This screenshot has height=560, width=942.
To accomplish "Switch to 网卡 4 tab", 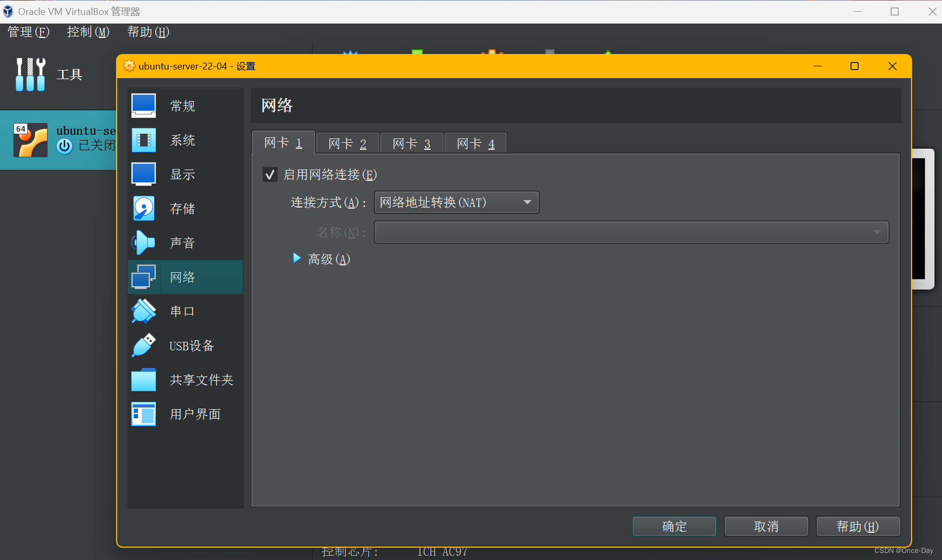I will (476, 143).
